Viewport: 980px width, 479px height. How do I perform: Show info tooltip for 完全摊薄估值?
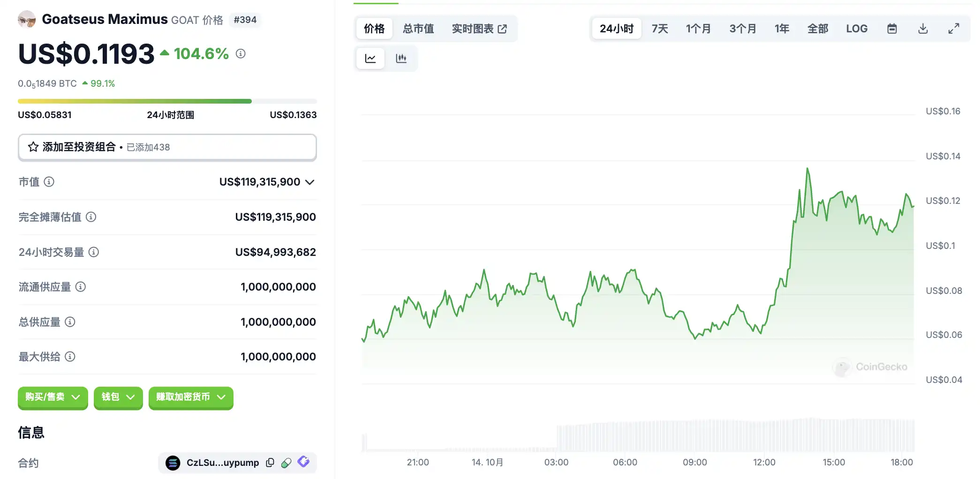tap(91, 217)
